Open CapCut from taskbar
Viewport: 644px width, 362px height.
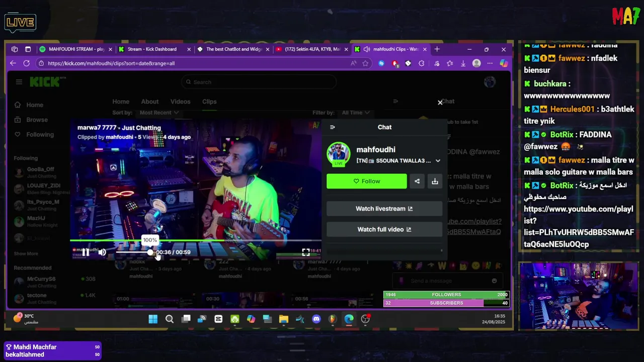(x=218, y=319)
